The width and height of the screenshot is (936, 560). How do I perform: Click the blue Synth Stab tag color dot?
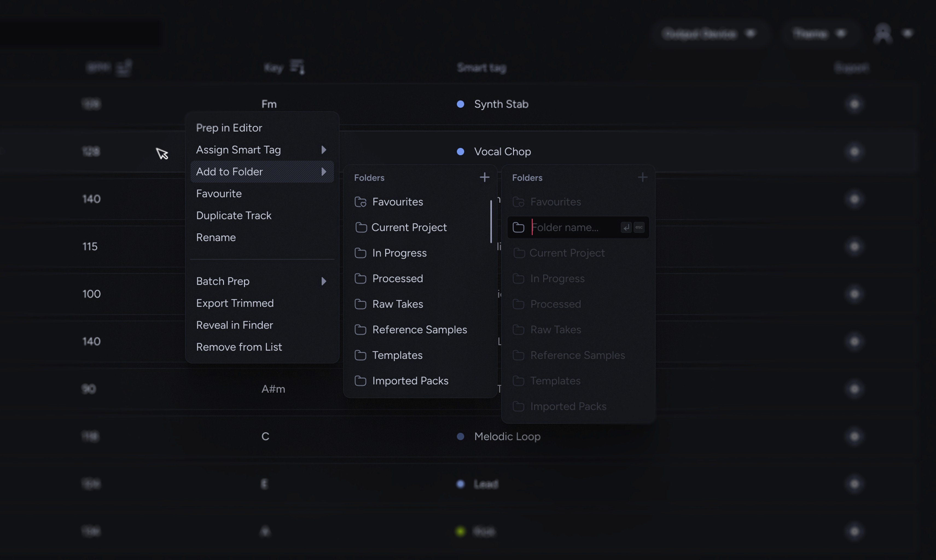[x=460, y=104]
